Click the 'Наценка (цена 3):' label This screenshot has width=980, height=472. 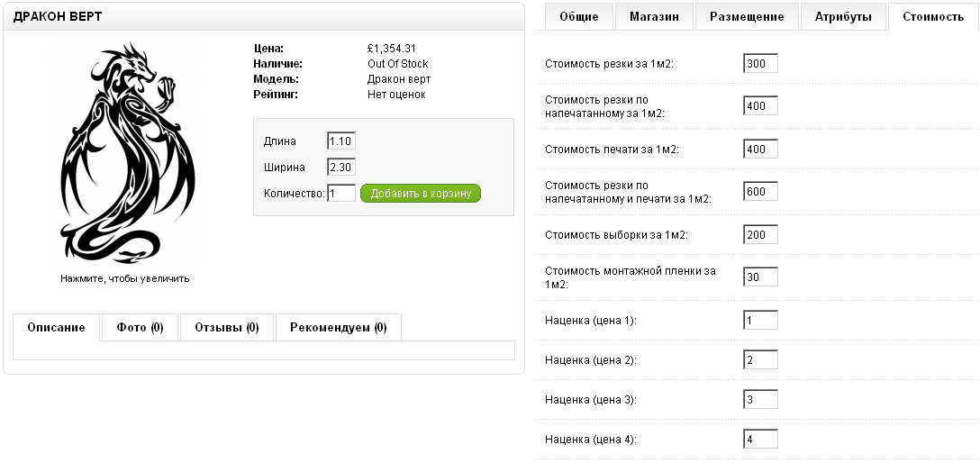591,400
